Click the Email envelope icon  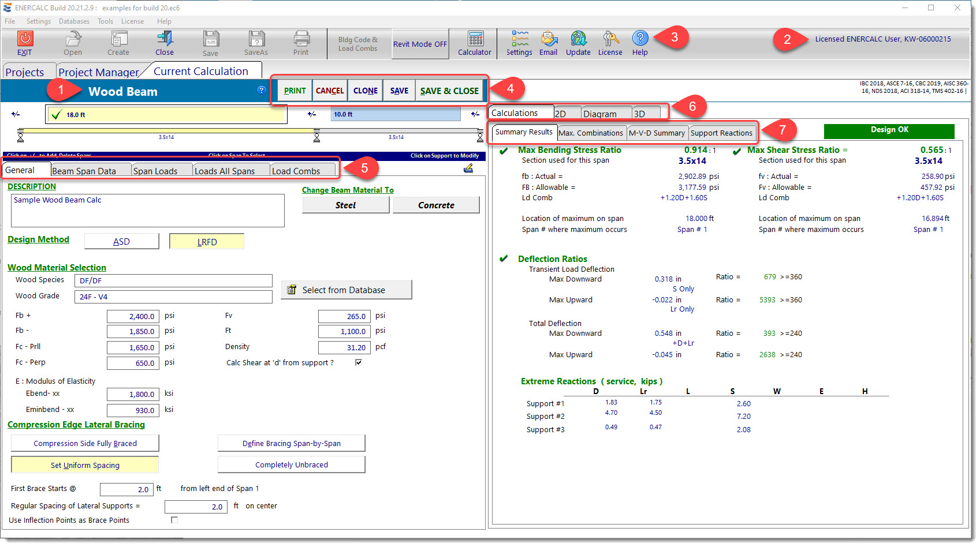tap(548, 39)
